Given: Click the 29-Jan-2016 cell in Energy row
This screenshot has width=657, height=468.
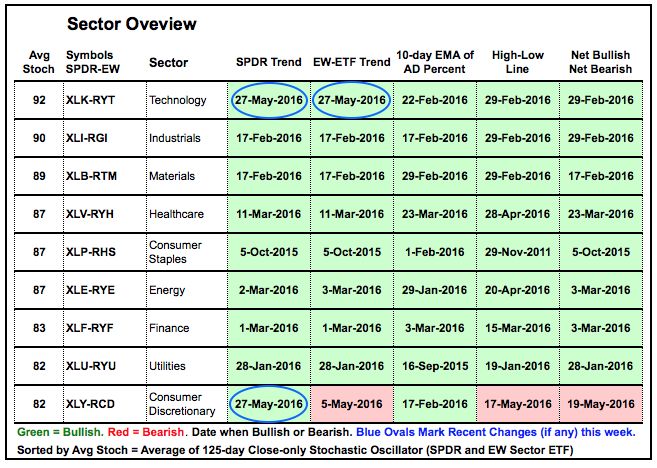Looking at the screenshot, I should (x=435, y=290).
